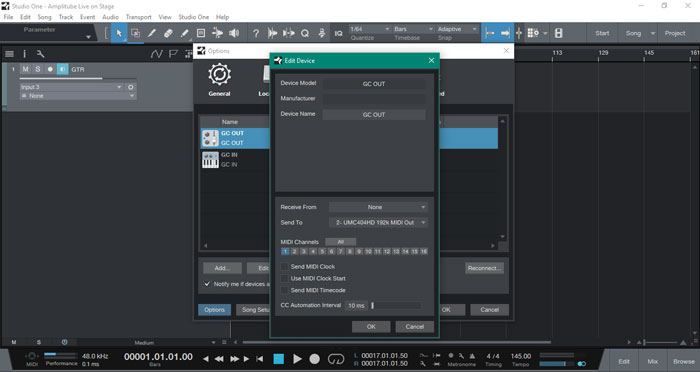Select All MIDI channels button

(x=341, y=242)
